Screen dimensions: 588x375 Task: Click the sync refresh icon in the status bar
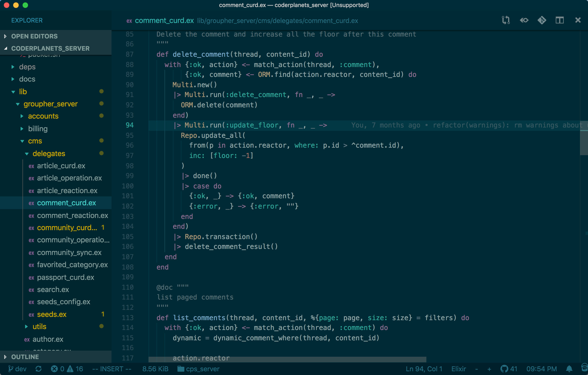coord(38,369)
